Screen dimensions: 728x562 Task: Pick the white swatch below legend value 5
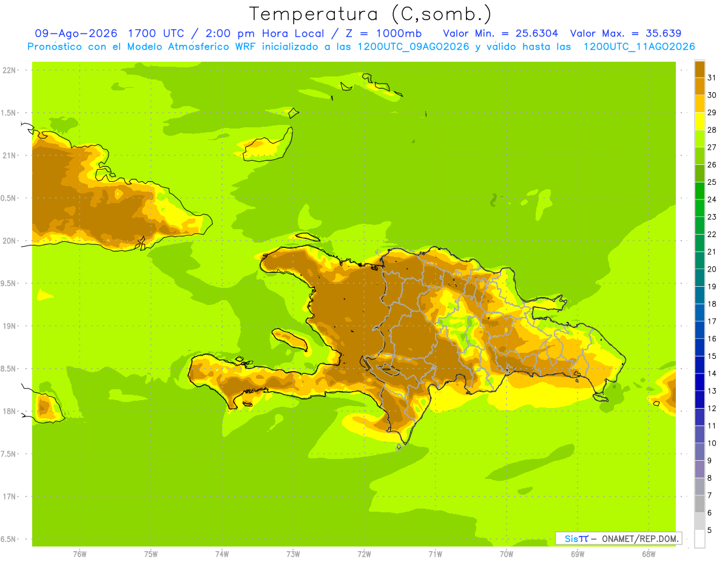pos(699,539)
